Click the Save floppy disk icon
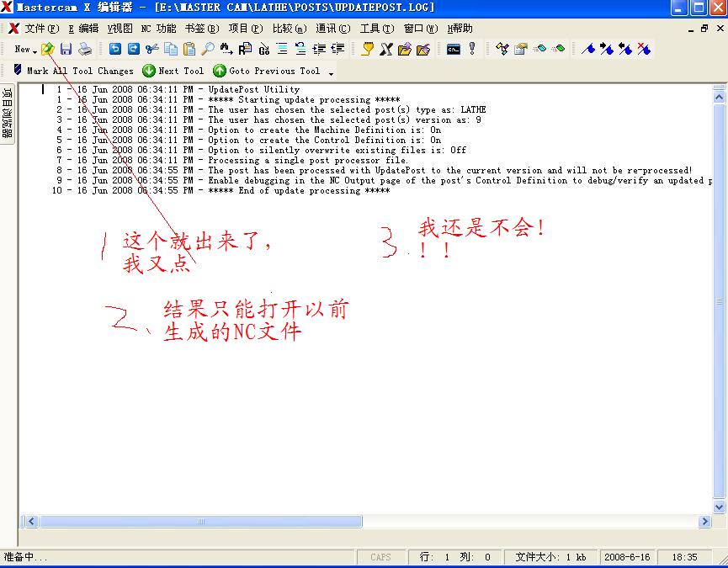The height and width of the screenshot is (568, 728). point(66,49)
